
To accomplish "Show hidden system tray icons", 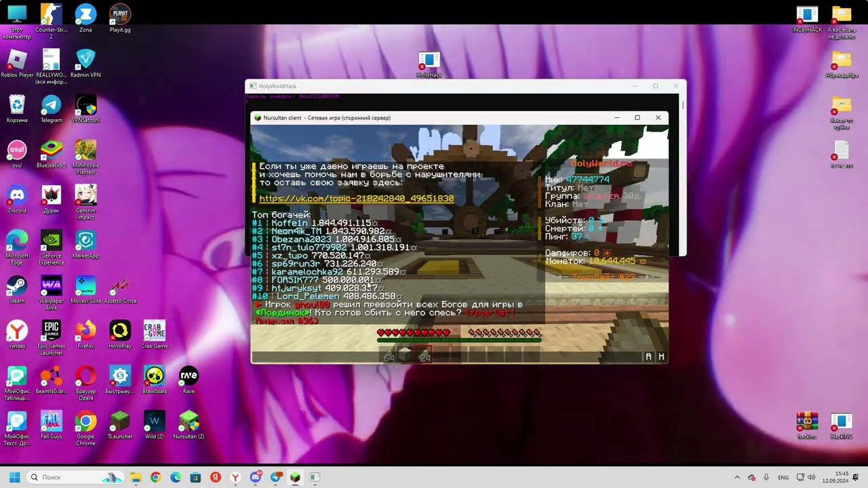I will pyautogui.click(x=737, y=477).
